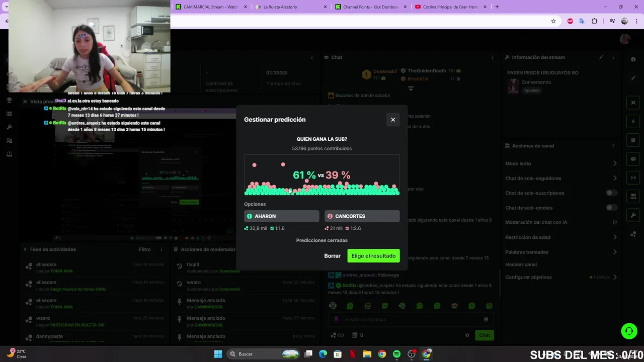Click the wrench icon in right sidebar
The width and height of the screenshot is (644, 362).
point(633,215)
